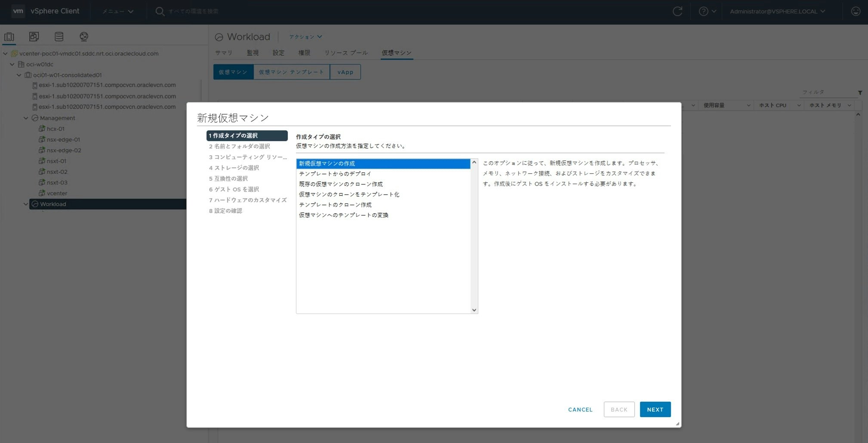Focus the global search field

tap(194, 12)
